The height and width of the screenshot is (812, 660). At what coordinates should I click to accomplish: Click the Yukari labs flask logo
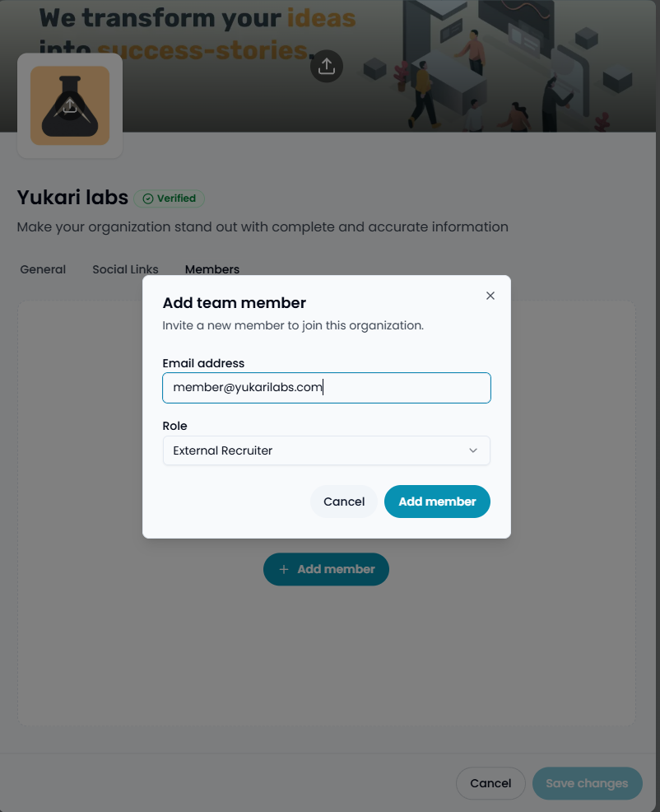tap(69, 105)
